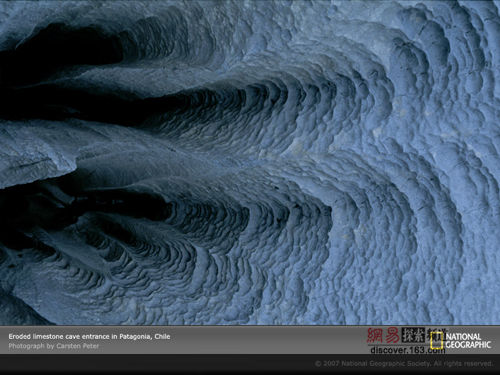
Task: Click the word GEOGRAPHIC in the logo
Action: click(x=468, y=345)
